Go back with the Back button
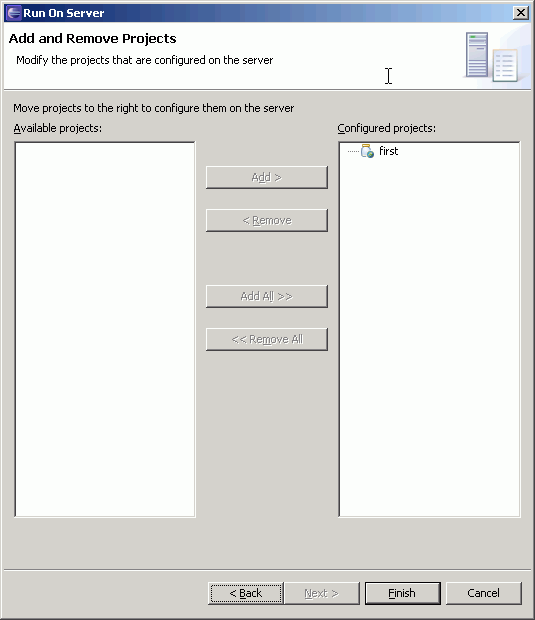The image size is (535, 620). (x=246, y=593)
